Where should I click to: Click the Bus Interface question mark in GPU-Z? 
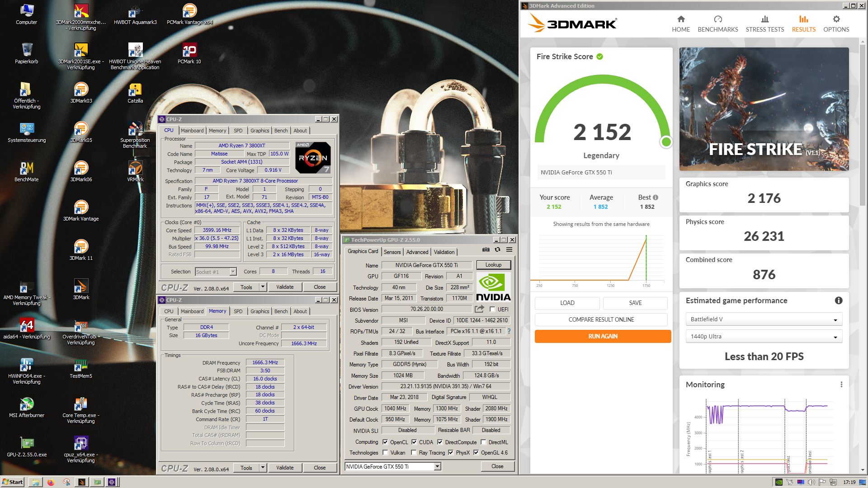pos(509,331)
